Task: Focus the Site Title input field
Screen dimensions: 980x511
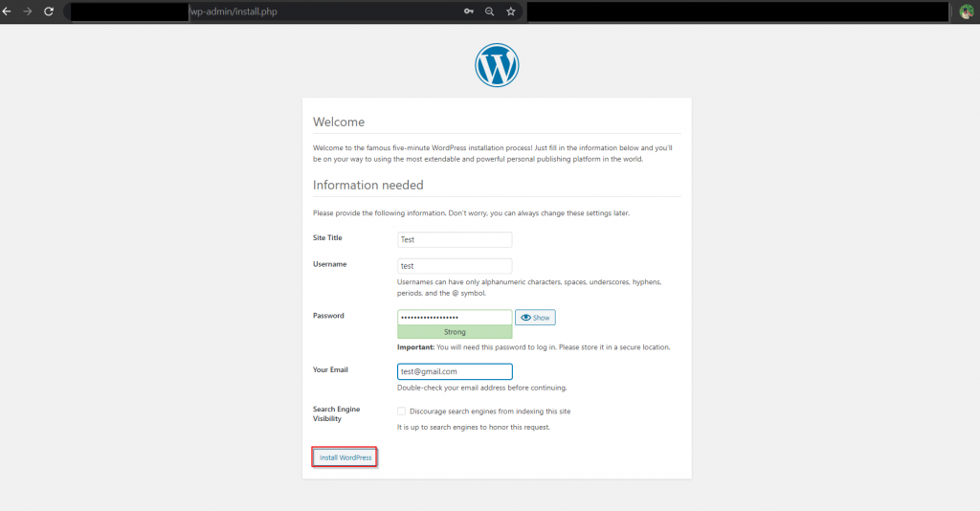Action: 455,240
